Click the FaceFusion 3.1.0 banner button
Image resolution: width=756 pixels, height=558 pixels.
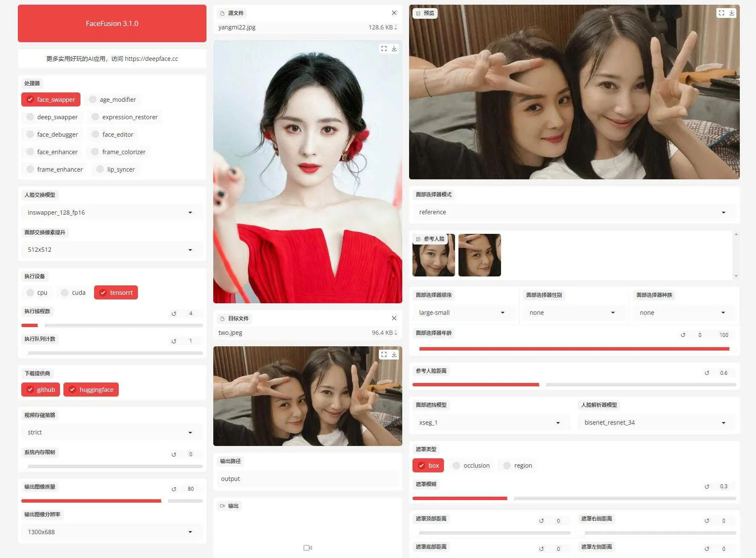pyautogui.click(x=112, y=23)
